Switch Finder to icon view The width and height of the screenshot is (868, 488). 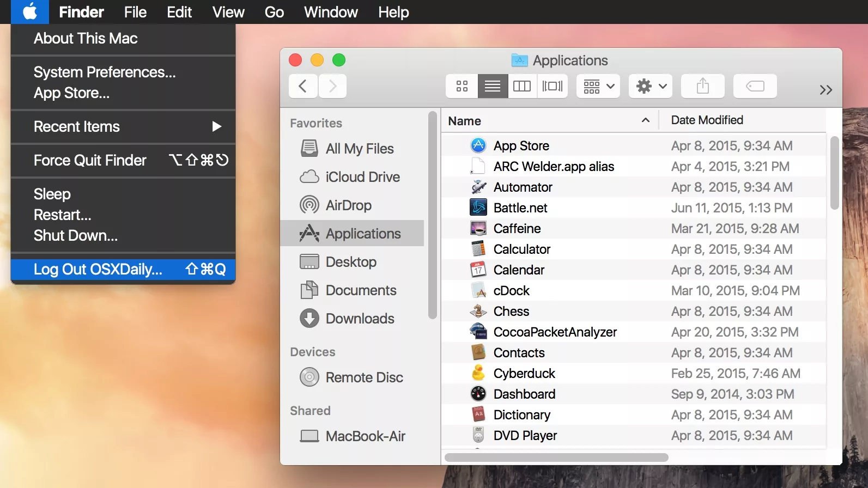pyautogui.click(x=462, y=86)
